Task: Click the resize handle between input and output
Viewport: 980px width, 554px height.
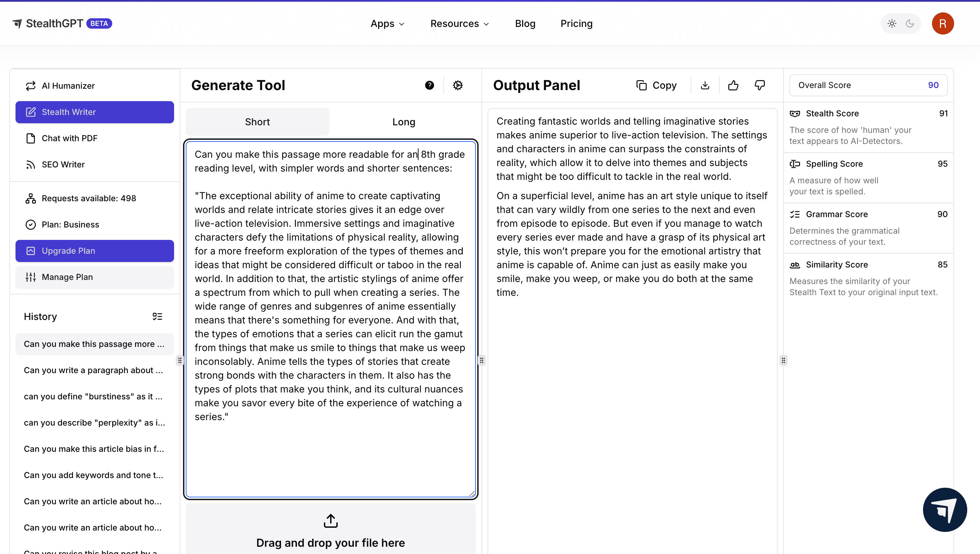Action: pyautogui.click(x=481, y=360)
